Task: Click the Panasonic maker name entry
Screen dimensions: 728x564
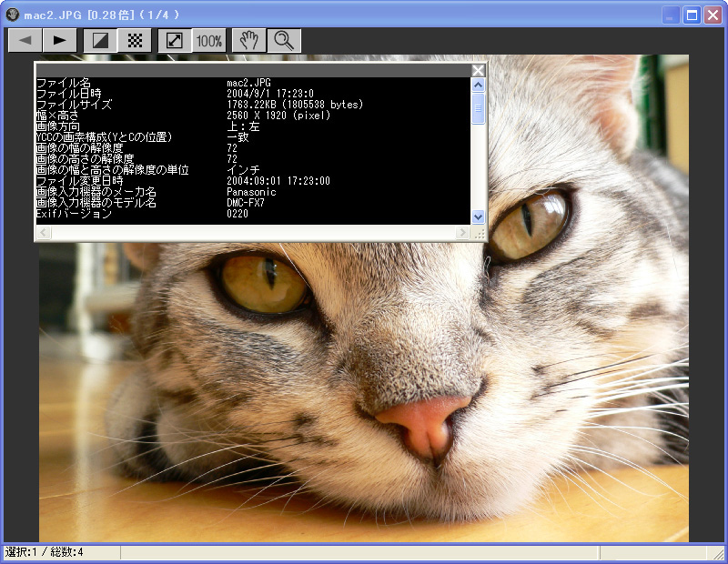Action: pos(251,192)
